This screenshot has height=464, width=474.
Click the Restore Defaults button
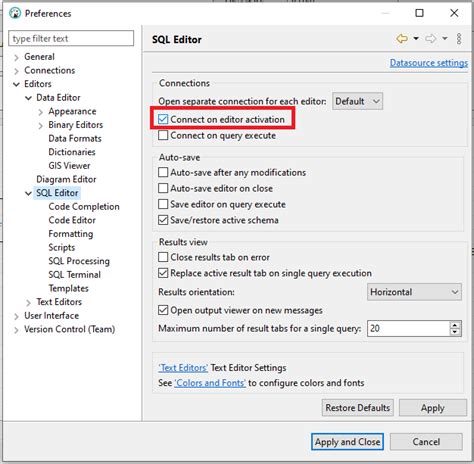[x=357, y=408]
